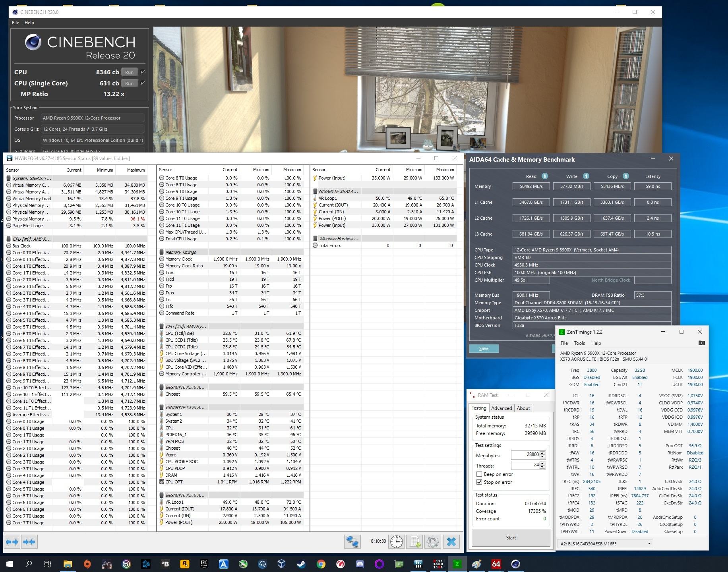The width and height of the screenshot is (728, 572).
Task: Click Start button in RAM Test
Action: click(511, 538)
